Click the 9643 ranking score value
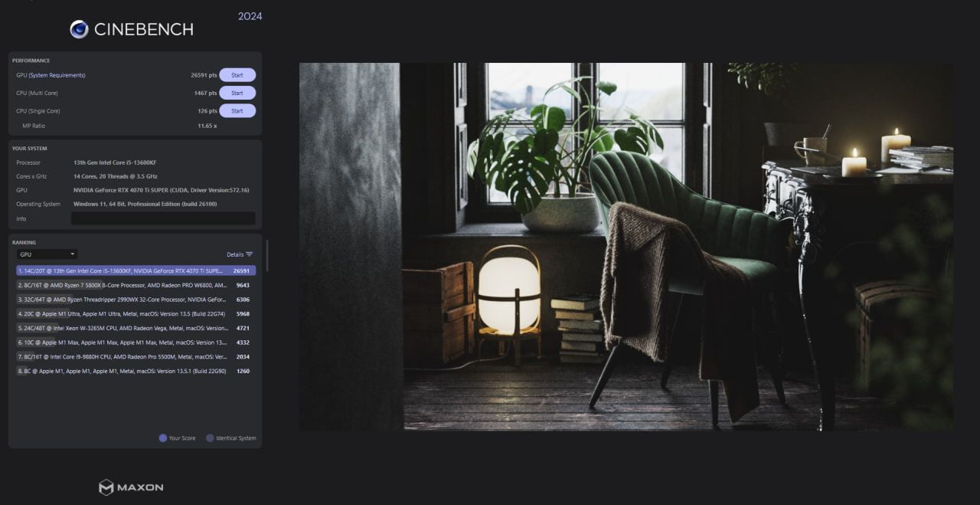This screenshot has width=980, height=505. click(x=242, y=285)
